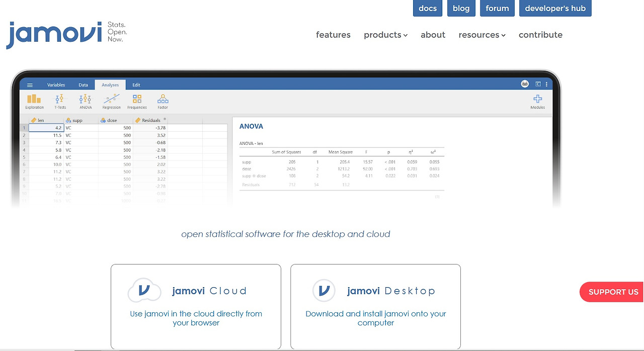Click the hamburger menu icon in jamovi

coord(30,85)
